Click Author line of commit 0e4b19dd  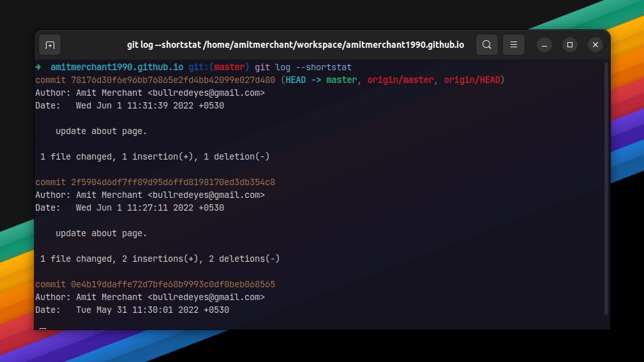point(150,297)
